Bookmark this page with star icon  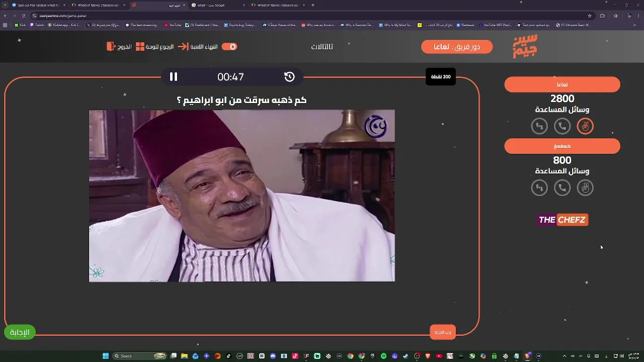(590, 16)
